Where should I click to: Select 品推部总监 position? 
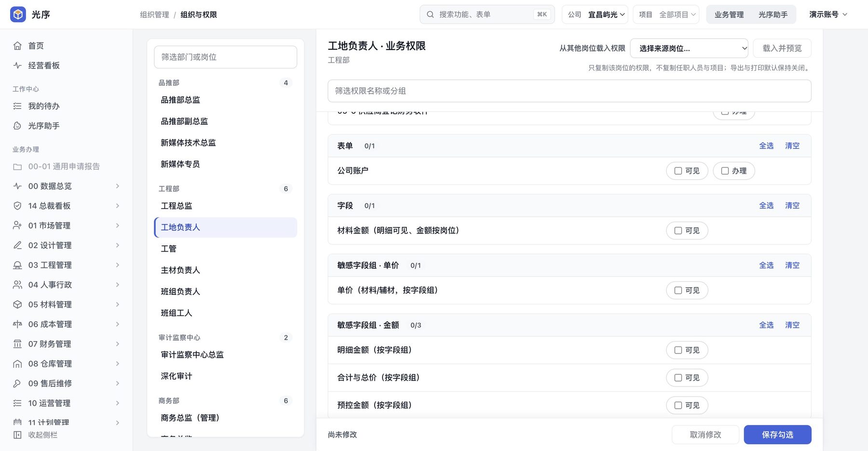226,100
